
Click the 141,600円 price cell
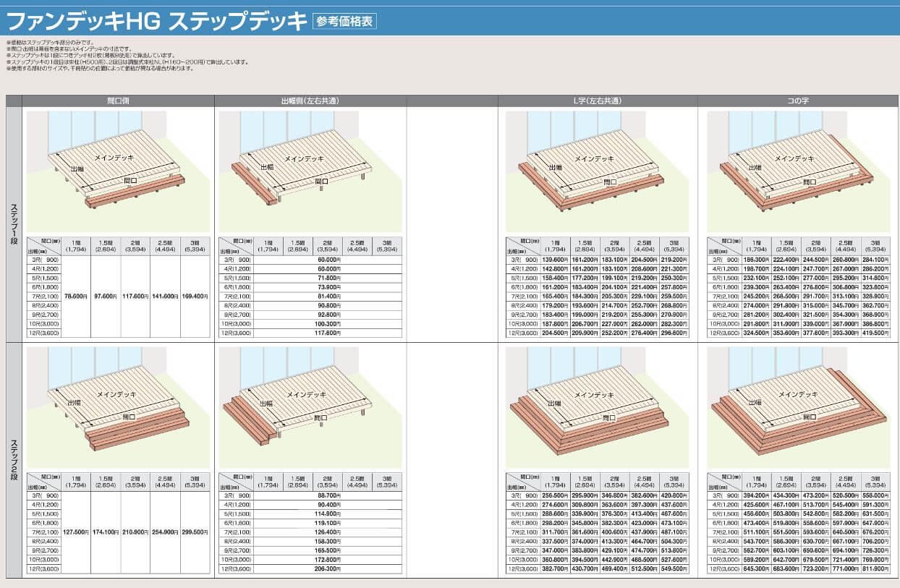pos(165,296)
